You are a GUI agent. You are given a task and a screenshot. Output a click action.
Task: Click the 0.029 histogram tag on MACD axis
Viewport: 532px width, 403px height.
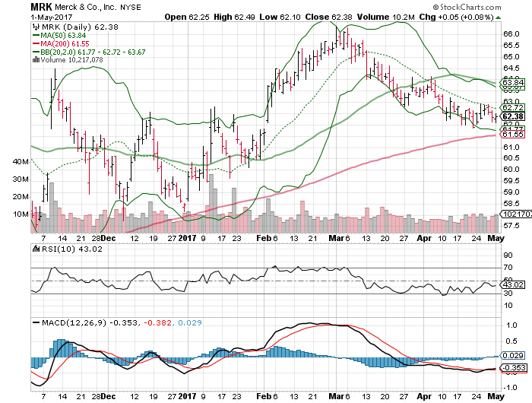513,355
